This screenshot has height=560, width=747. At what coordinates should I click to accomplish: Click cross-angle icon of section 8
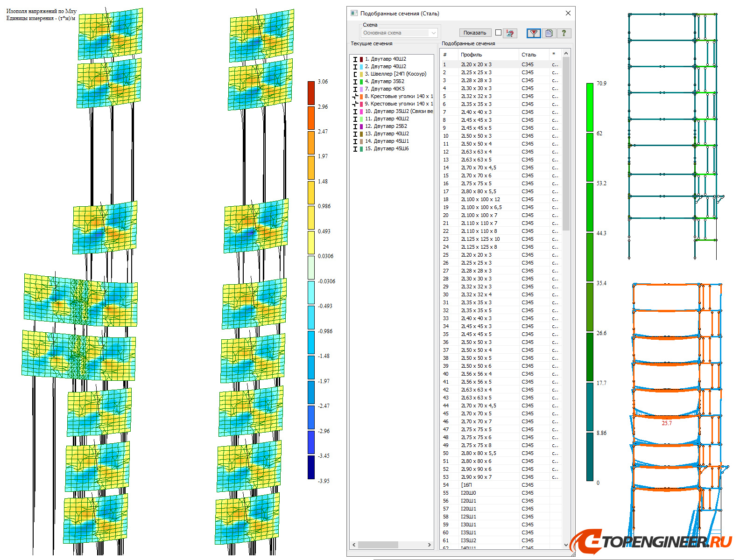355,97
